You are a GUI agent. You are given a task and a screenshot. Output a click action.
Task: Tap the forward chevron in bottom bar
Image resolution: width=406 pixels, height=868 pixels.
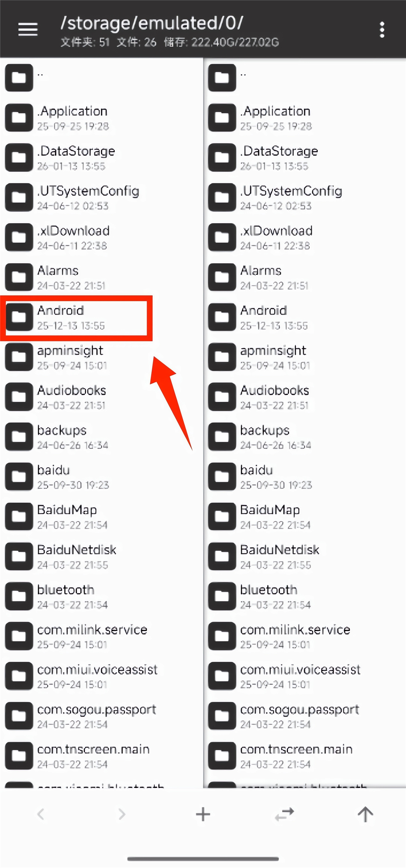click(122, 814)
